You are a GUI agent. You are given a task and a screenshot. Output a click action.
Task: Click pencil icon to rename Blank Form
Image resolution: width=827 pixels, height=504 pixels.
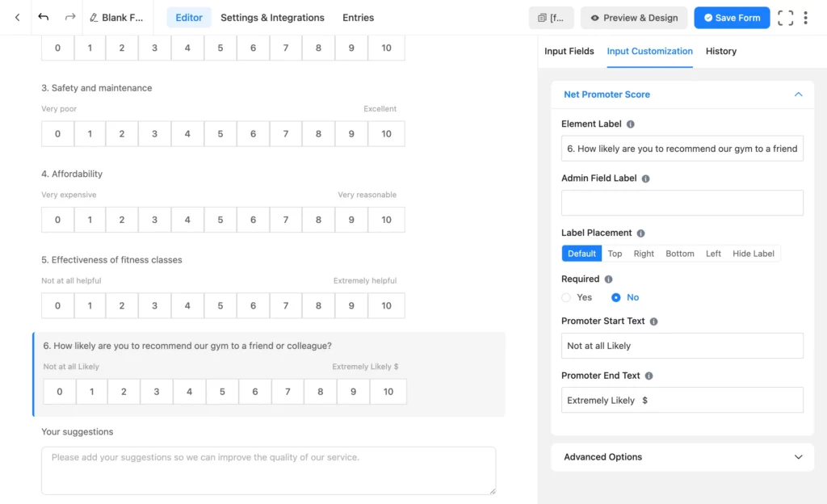(94, 18)
